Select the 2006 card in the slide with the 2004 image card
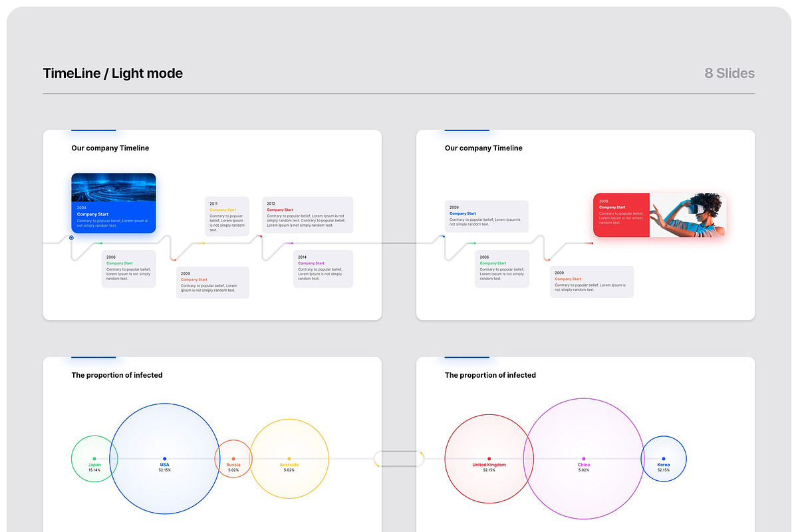Image resolution: width=798 pixels, height=532 pixels. 129,269
